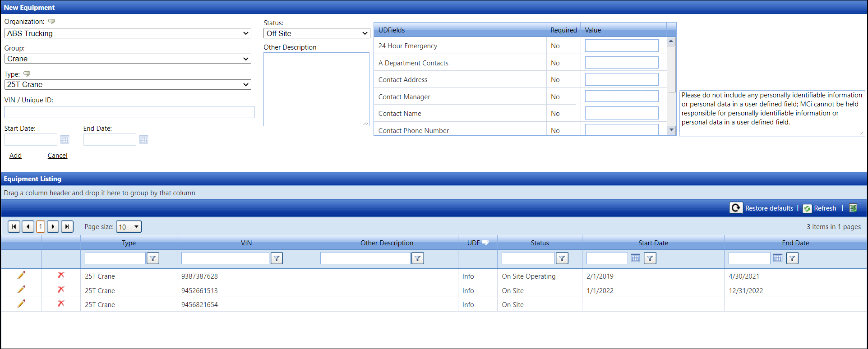868x349 pixels.
Task: Click the Type column filter icon
Action: (x=153, y=258)
